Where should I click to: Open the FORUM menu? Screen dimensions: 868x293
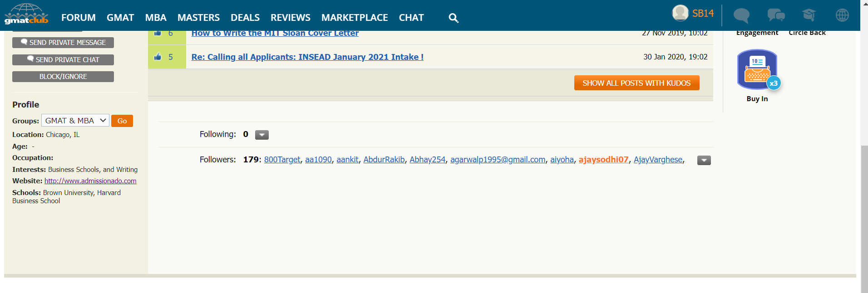pos(79,18)
